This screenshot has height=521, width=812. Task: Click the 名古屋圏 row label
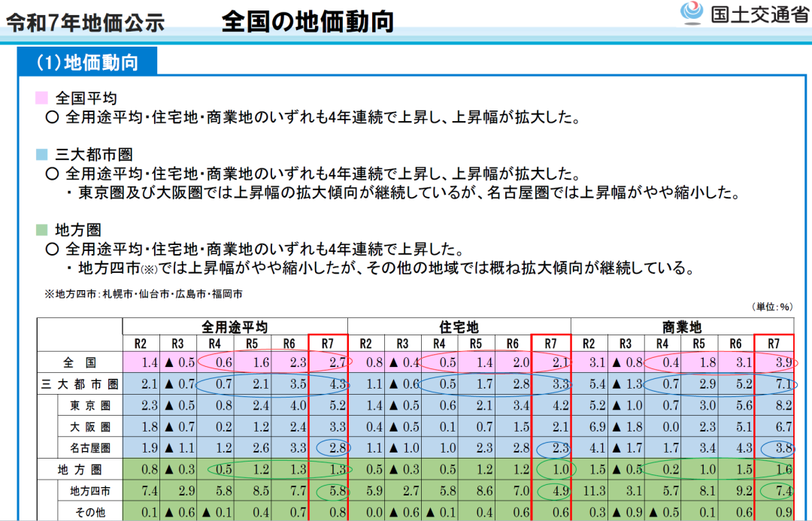click(90, 449)
